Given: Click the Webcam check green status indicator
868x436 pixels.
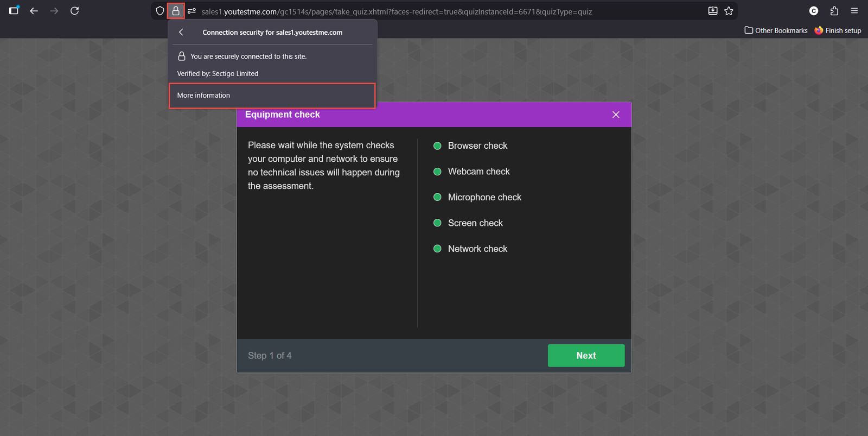Looking at the screenshot, I should [437, 172].
